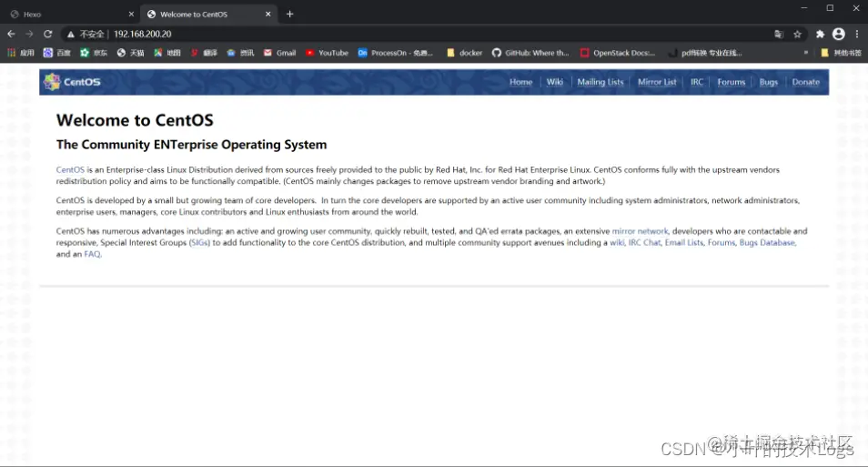
Task: Go back to the previous page
Action: coord(11,34)
